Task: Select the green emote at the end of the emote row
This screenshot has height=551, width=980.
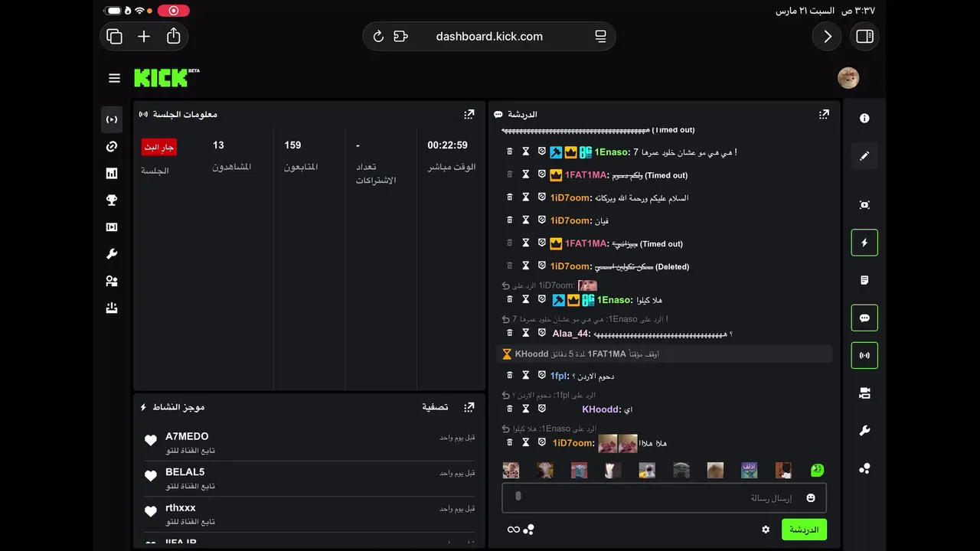Action: (x=817, y=470)
